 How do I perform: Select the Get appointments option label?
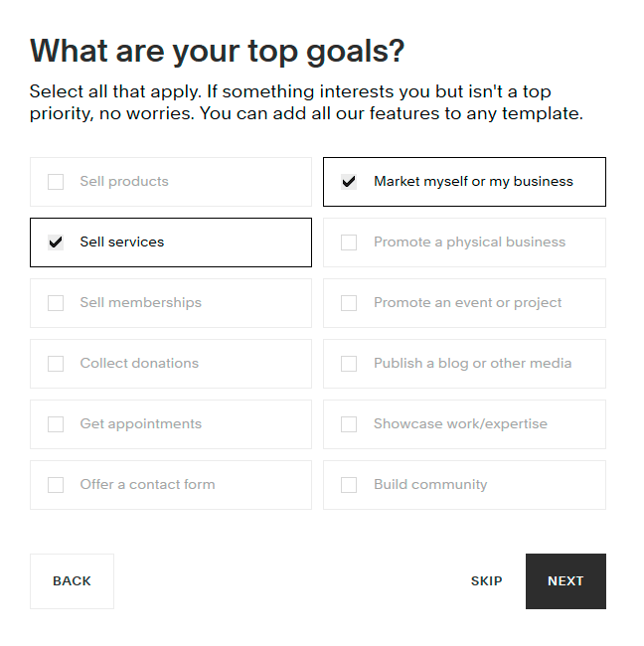pos(141,424)
